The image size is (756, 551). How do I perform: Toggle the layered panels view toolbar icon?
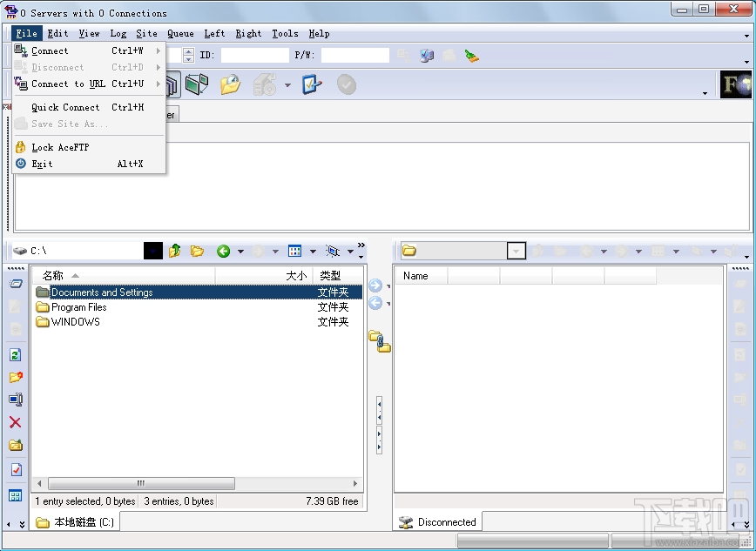point(172,84)
